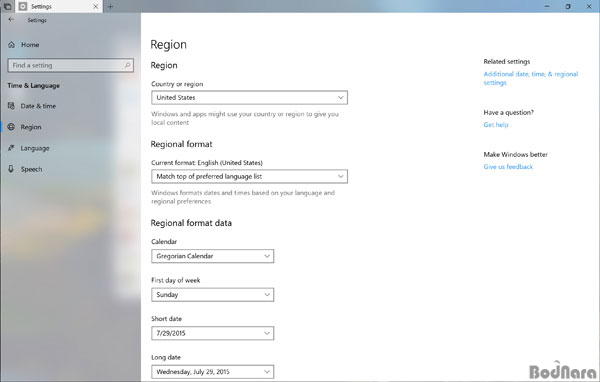Open the Calendar dropdown
Viewport: 600px width, 382px height.
pyautogui.click(x=212, y=256)
